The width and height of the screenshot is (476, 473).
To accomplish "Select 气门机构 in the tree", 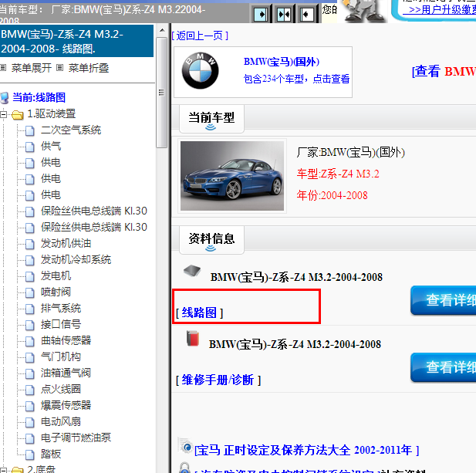I will click(x=61, y=356).
